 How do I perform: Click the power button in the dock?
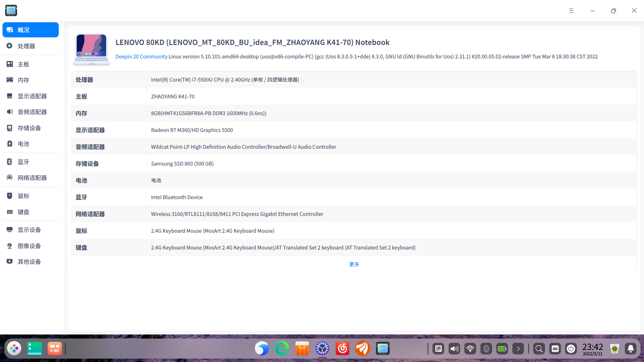[x=571, y=349]
